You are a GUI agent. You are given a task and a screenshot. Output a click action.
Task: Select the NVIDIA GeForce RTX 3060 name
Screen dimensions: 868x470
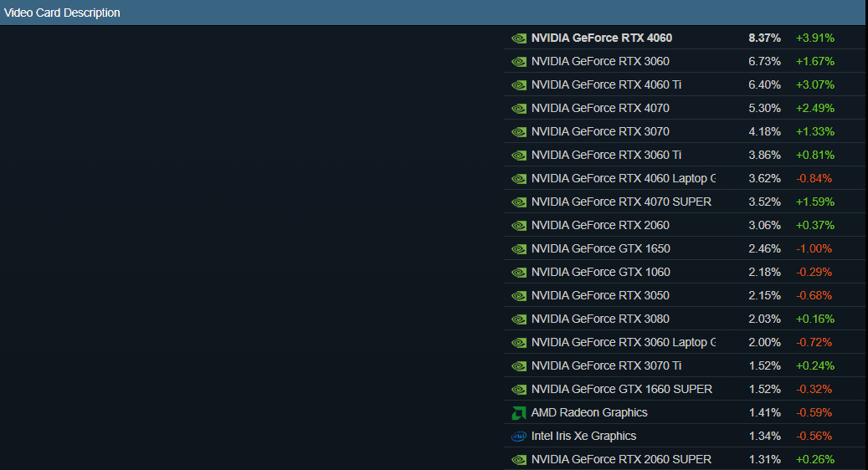click(x=600, y=61)
